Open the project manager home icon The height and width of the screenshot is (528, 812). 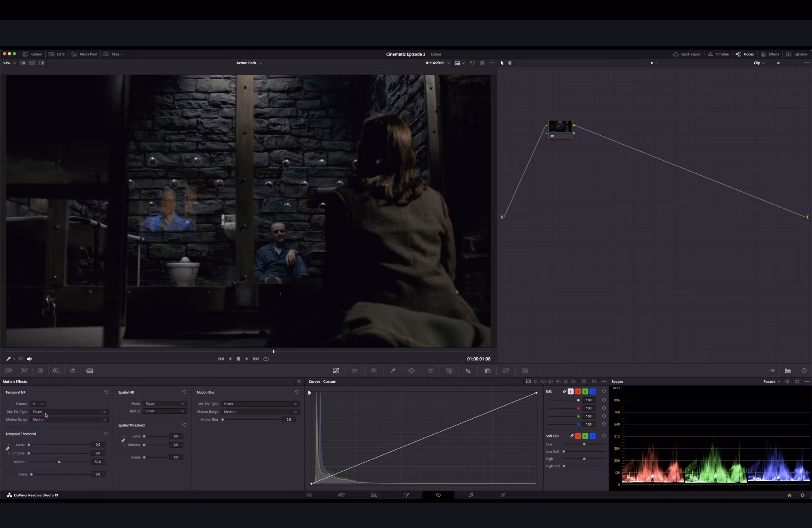point(789,495)
